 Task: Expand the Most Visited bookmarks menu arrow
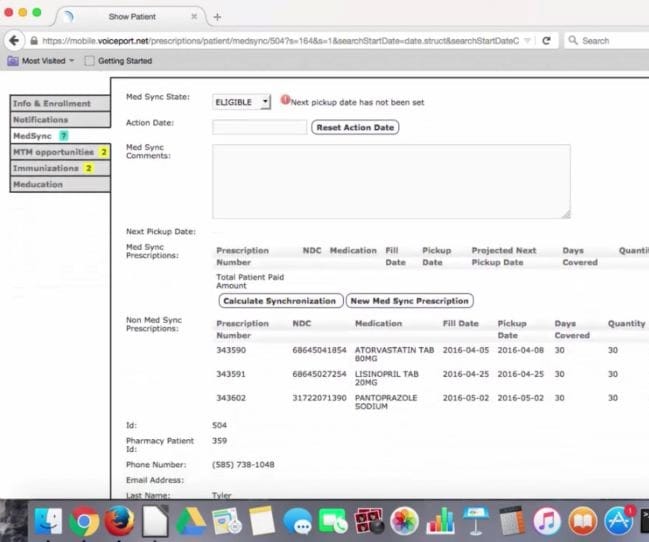pos(72,60)
